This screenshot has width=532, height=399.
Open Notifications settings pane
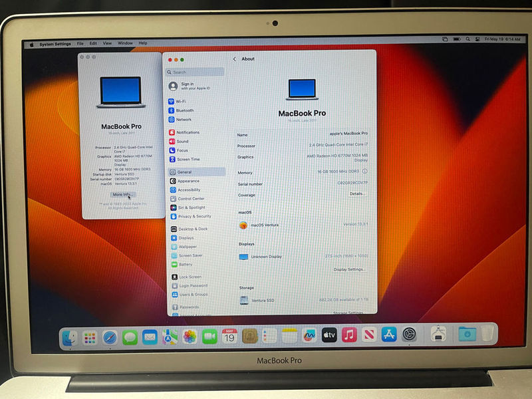(x=184, y=132)
